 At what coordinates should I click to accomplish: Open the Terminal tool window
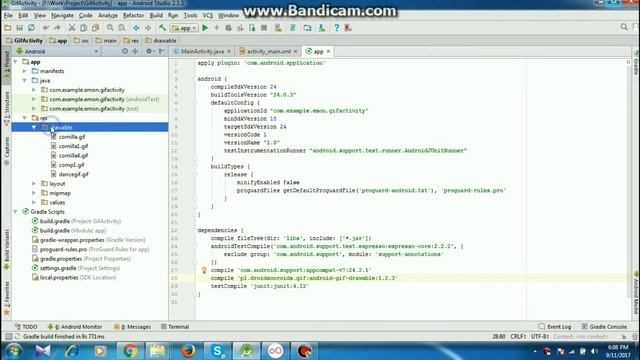(175, 327)
